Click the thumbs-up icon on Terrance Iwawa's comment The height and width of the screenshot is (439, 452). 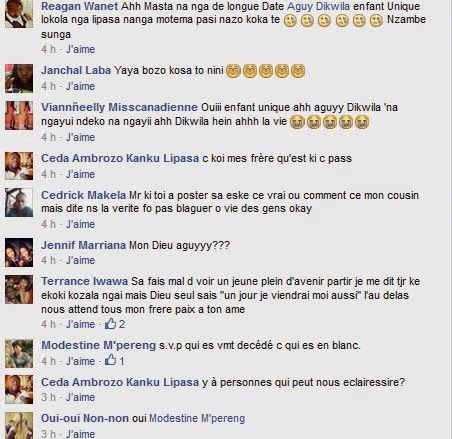point(111,323)
